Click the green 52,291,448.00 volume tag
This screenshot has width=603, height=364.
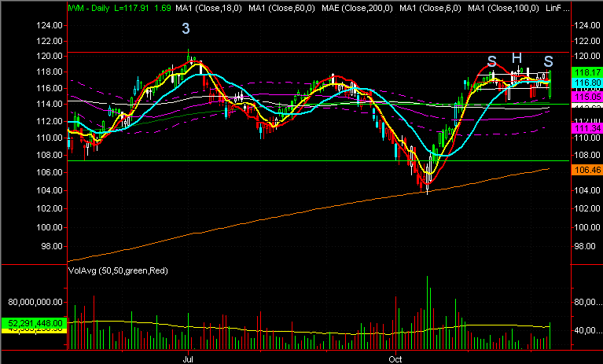(x=35, y=323)
